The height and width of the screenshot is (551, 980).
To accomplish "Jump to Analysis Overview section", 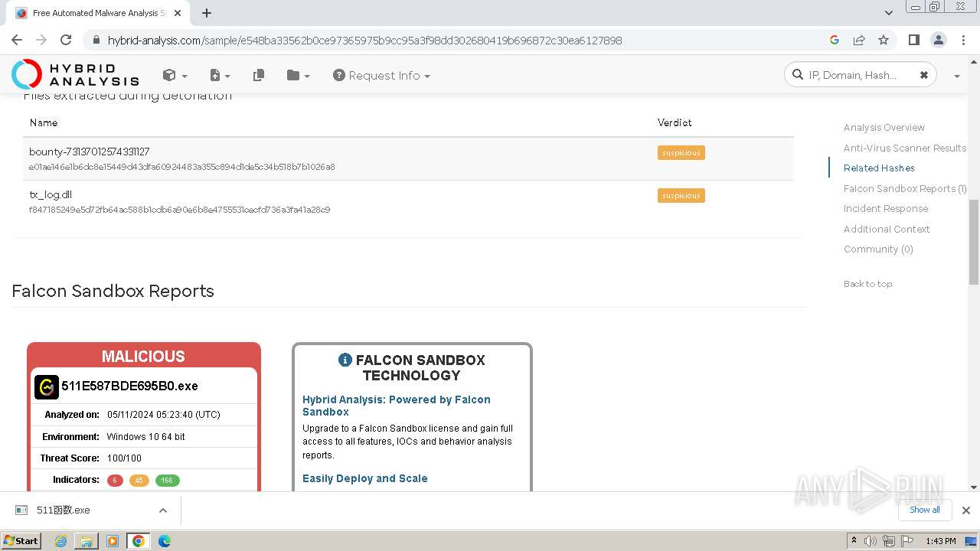I will (884, 128).
